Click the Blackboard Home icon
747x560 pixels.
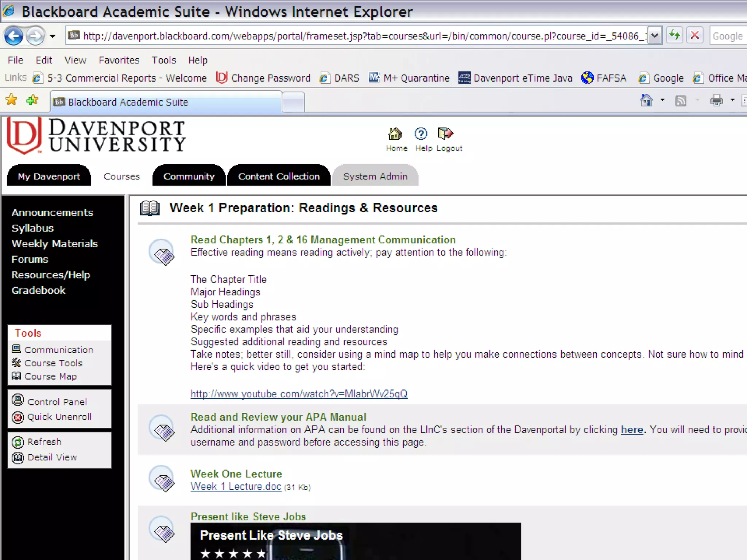coord(395,134)
